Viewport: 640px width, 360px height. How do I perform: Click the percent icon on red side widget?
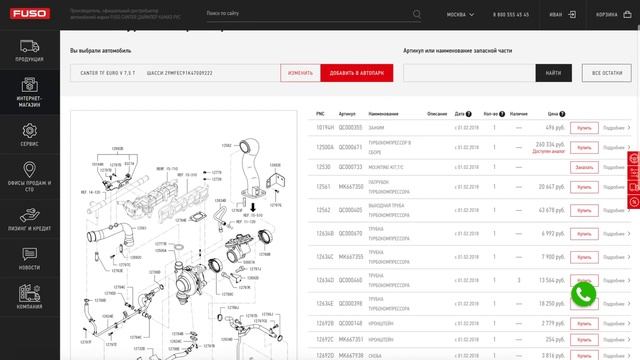[634, 202]
